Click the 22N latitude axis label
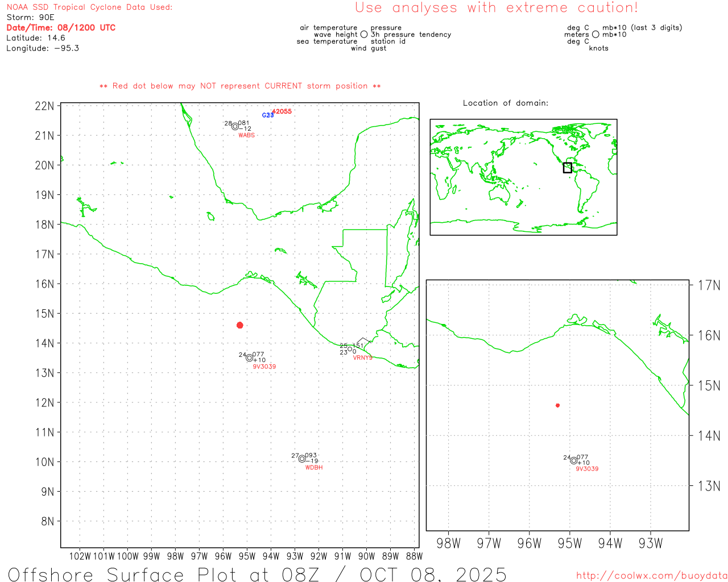 (44, 106)
